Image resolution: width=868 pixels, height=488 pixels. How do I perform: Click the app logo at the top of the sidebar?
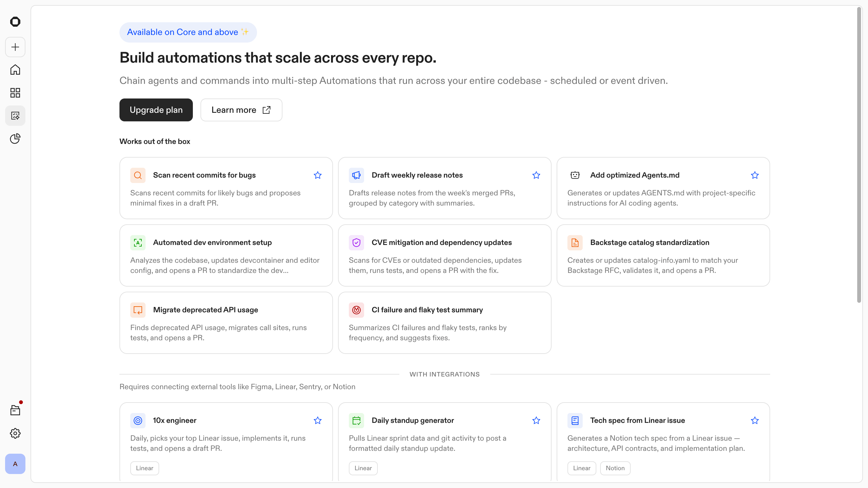15,22
